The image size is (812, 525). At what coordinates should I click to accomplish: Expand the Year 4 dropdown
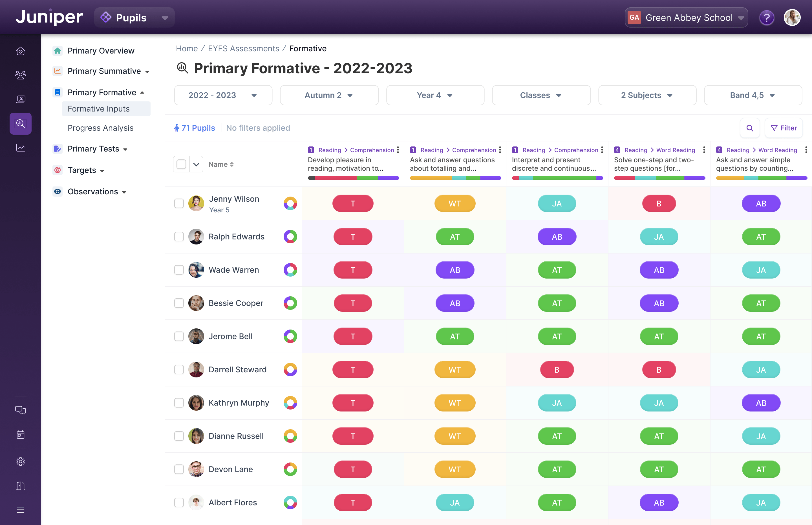click(x=435, y=95)
